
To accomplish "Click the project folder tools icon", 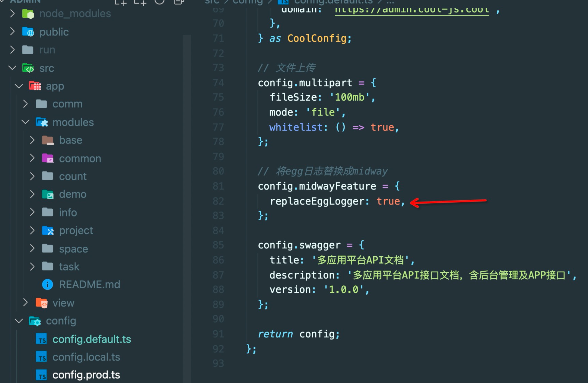I will click(x=48, y=230).
